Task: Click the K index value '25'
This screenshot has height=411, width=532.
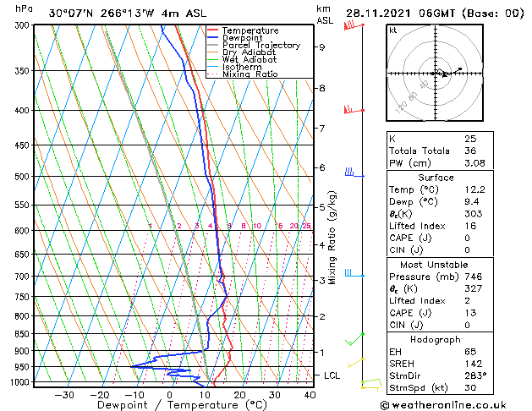Action: (x=470, y=139)
